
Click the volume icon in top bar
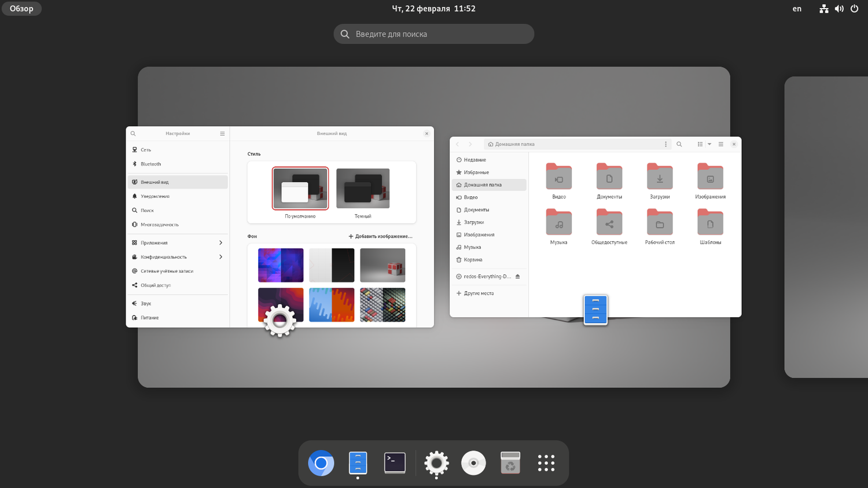838,9
